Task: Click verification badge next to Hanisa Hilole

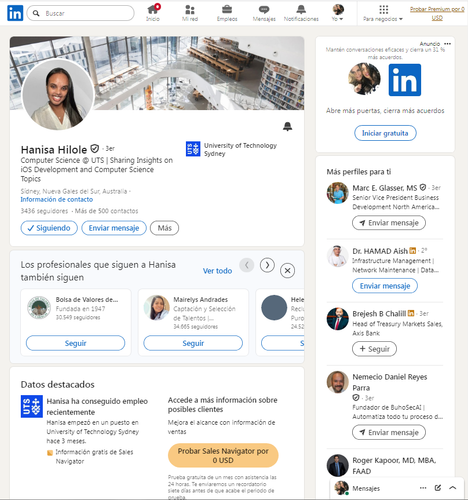Action: pyautogui.click(x=95, y=148)
